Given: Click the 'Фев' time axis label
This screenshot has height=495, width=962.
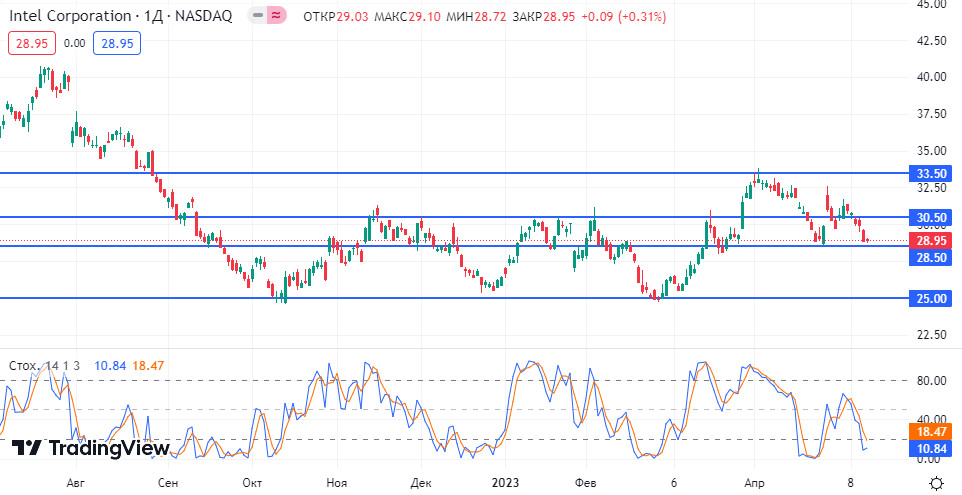Looking at the screenshot, I should point(587,483).
